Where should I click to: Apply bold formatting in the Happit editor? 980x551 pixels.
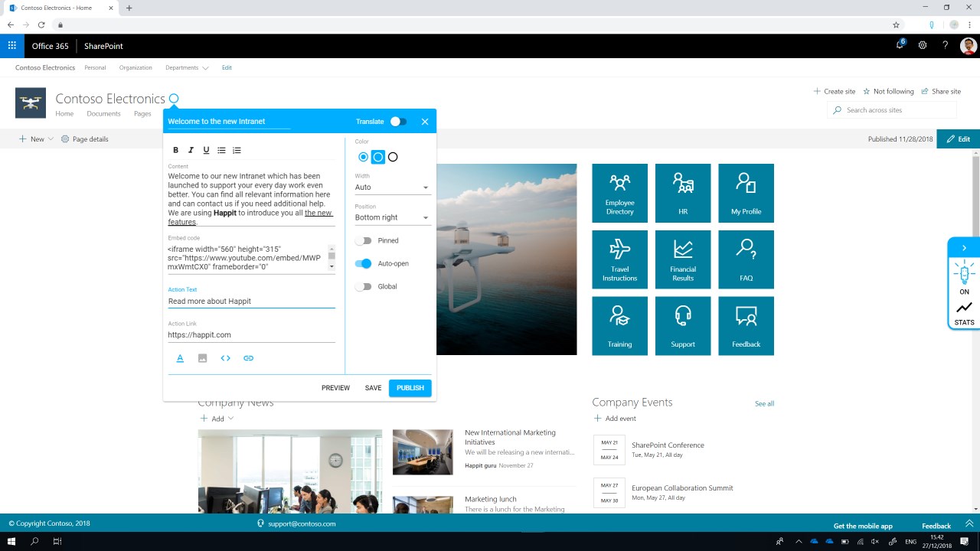[175, 150]
